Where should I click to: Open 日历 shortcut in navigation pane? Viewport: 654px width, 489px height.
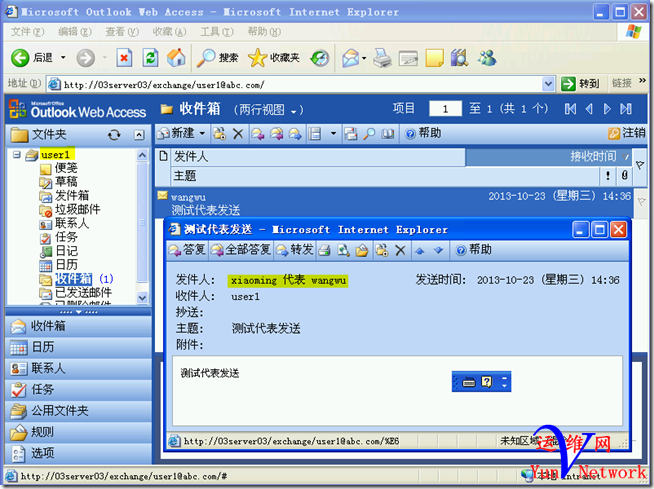click(x=78, y=347)
